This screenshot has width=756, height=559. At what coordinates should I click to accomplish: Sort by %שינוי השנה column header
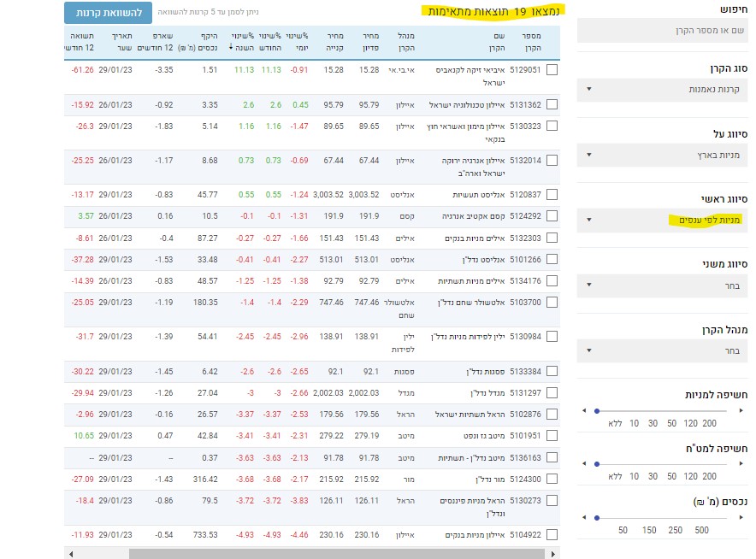point(243,42)
